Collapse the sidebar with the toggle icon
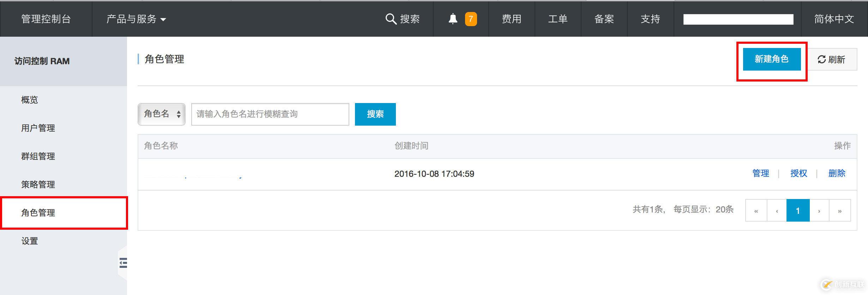868x295 pixels. click(123, 263)
